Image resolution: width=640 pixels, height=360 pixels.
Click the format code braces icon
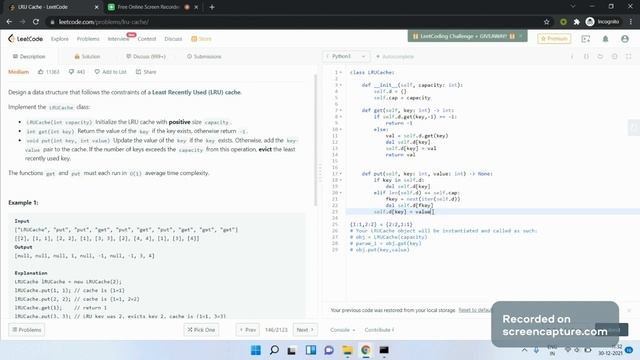586,56
